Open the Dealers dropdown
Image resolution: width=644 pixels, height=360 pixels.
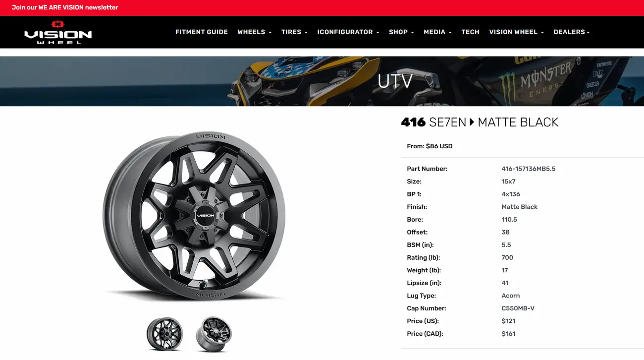pyautogui.click(x=572, y=32)
